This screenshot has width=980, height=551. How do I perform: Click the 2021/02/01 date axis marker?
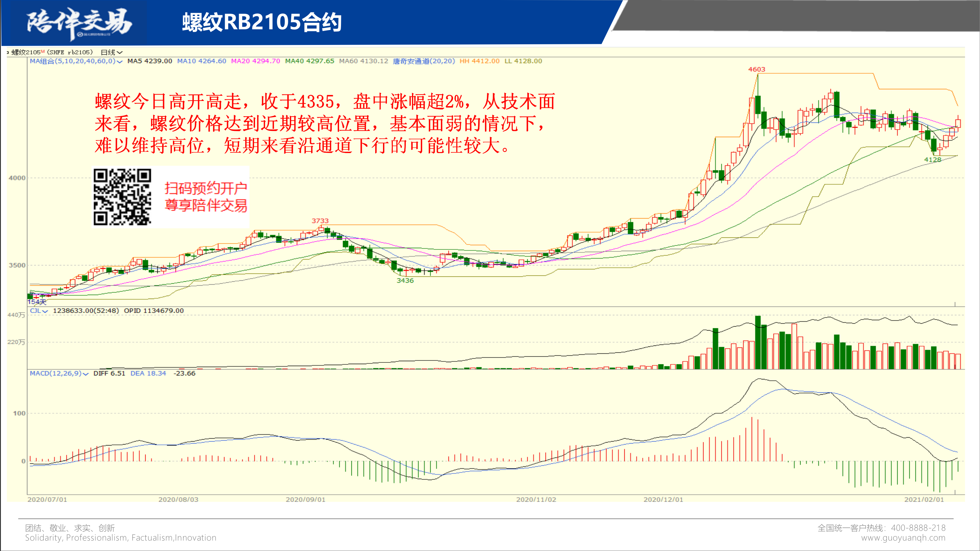[x=924, y=499]
